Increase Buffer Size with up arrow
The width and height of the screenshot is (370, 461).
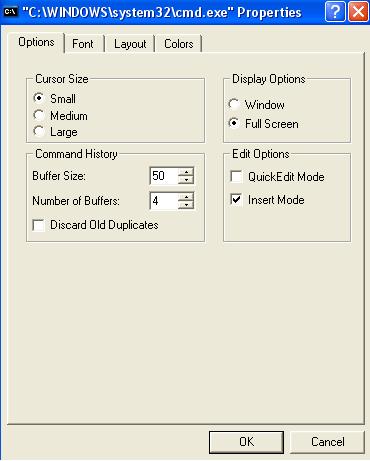[186, 172]
